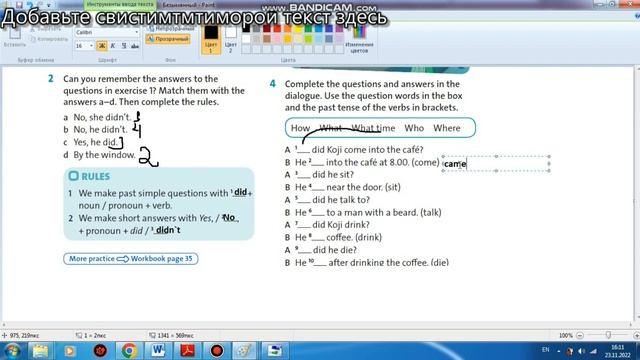
Task: Pick the red palette color
Action: 278,29
